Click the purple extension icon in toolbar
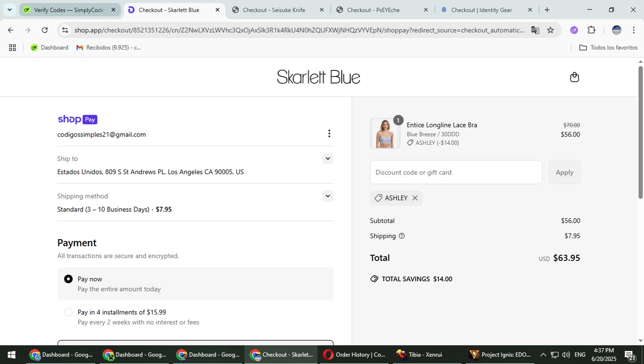This screenshot has height=364, width=644. [574, 30]
